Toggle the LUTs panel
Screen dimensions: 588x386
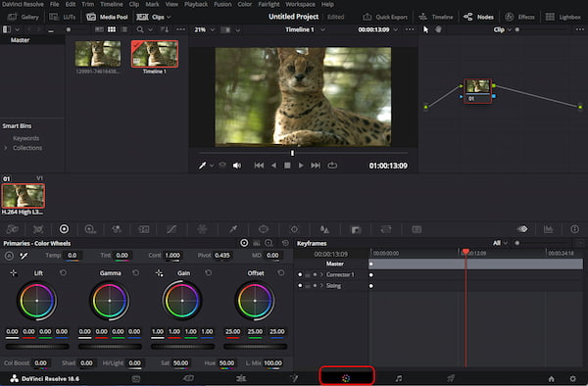pos(63,17)
